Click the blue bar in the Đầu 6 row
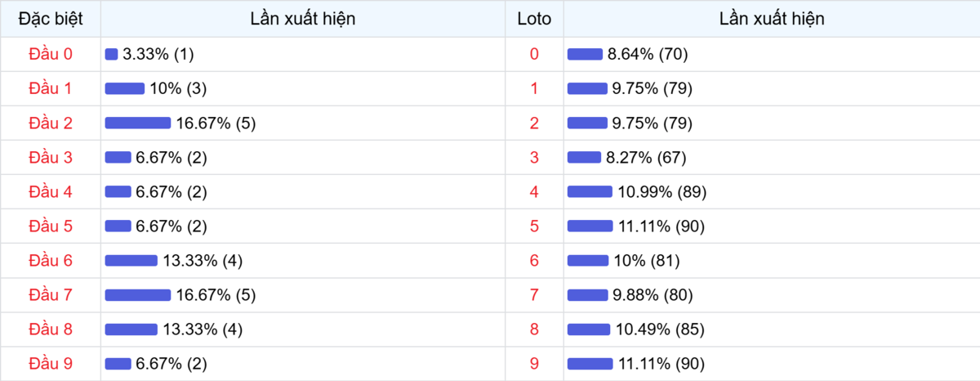The width and height of the screenshot is (980, 381). [x=131, y=261]
